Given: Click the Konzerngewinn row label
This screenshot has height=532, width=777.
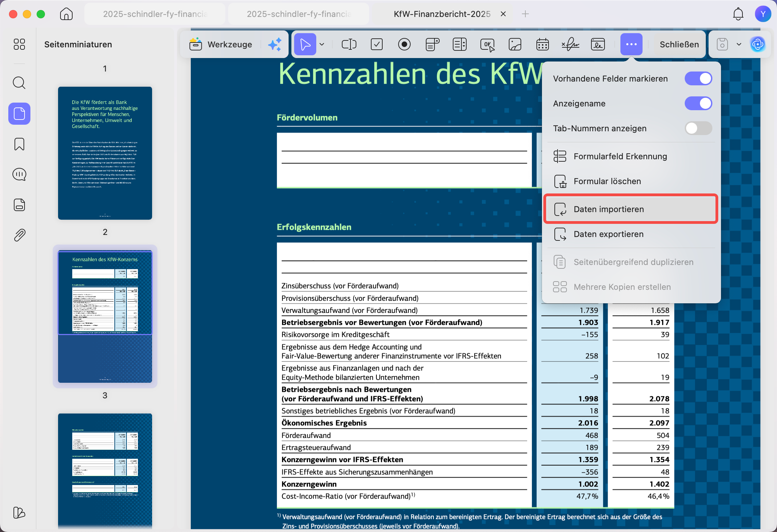Looking at the screenshot, I should click(x=309, y=484).
